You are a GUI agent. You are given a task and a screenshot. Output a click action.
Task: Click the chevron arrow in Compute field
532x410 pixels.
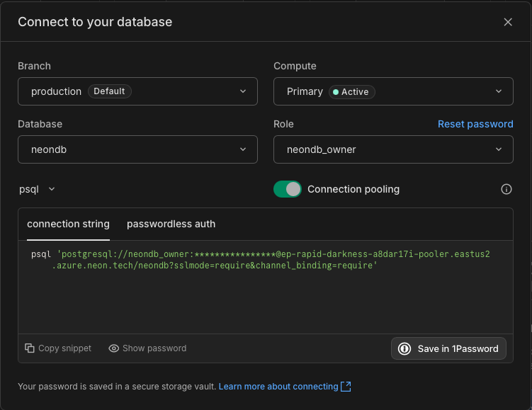[499, 91]
